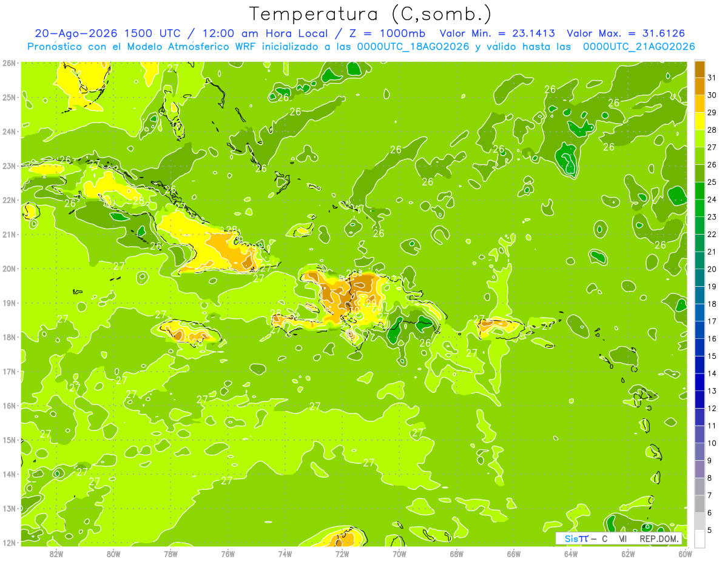Click the longitude axis label '68W'
The image size is (728, 562).
[457, 554]
